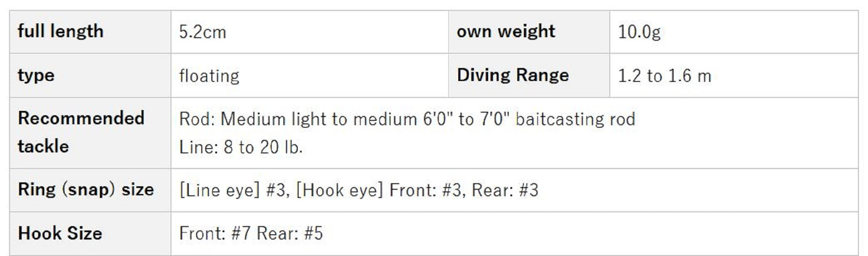Select the "Front: #7" hook text

(x=215, y=233)
